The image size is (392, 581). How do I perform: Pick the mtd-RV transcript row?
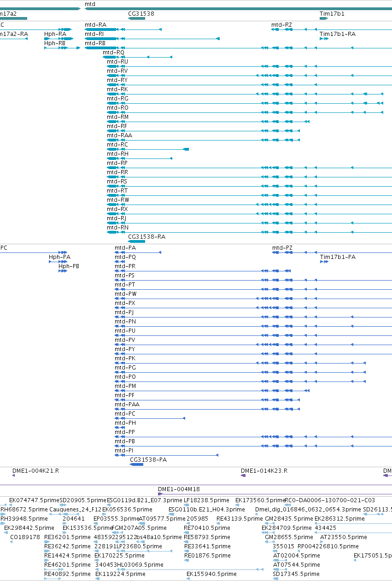(117, 70)
